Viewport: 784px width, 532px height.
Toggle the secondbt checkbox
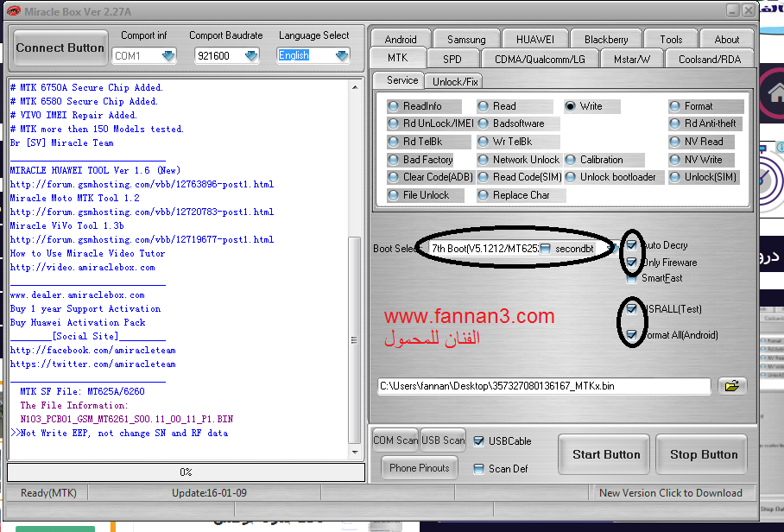pyautogui.click(x=546, y=249)
